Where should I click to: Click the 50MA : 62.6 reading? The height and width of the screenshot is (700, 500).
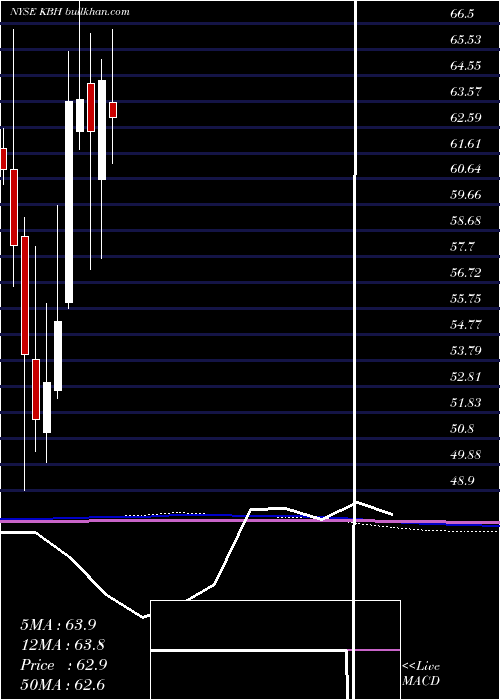click(x=63, y=685)
